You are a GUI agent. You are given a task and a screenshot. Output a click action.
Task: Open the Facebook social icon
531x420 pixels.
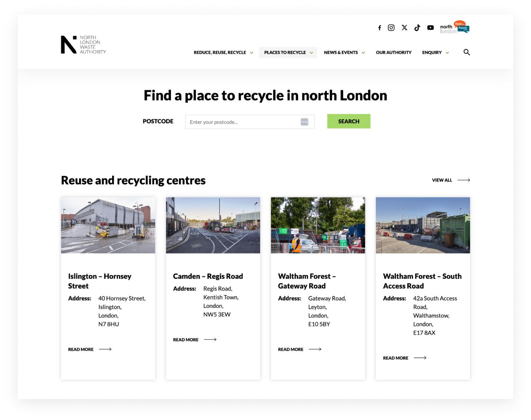coord(379,27)
